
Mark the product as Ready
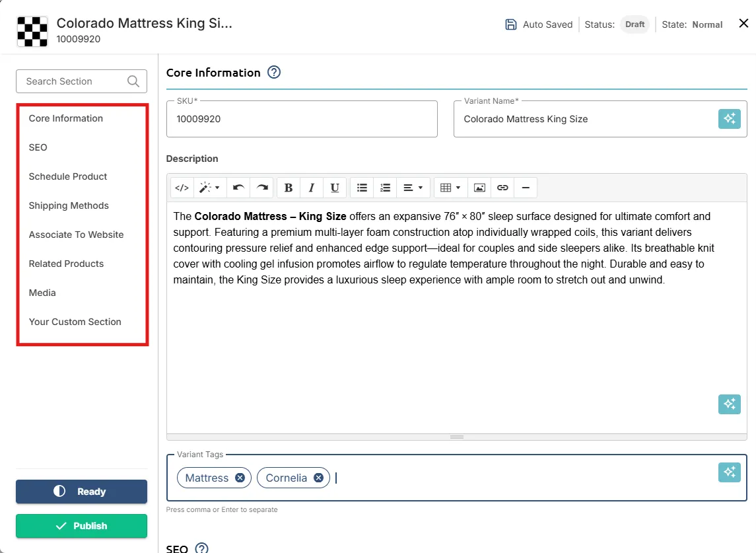click(x=81, y=492)
